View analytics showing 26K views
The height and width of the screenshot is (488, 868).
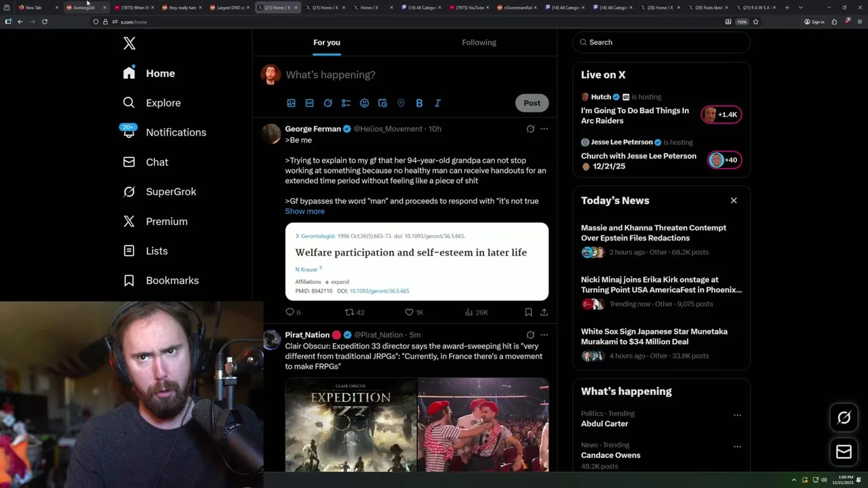476,312
